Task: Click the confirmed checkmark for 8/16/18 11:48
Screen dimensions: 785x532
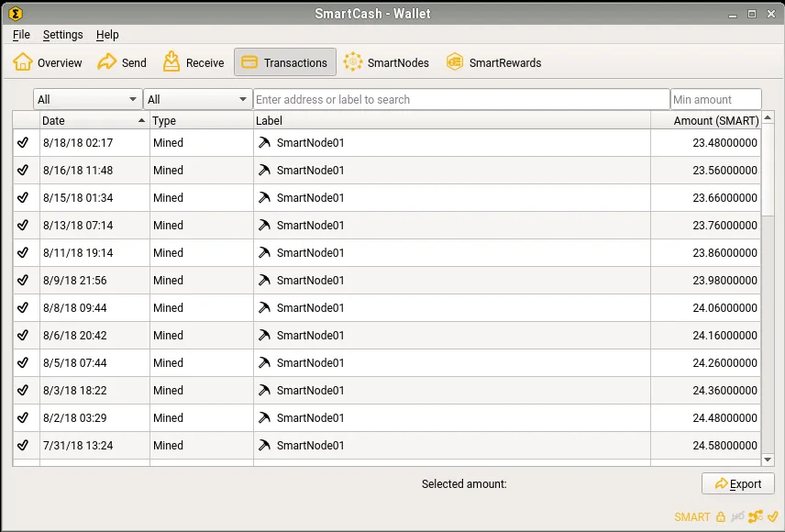Action: (x=23, y=171)
